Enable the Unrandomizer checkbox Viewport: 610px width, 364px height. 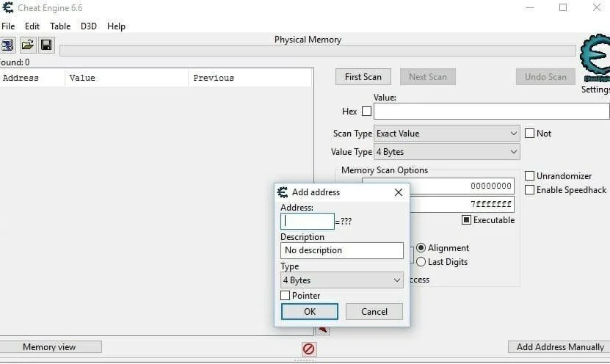point(529,176)
